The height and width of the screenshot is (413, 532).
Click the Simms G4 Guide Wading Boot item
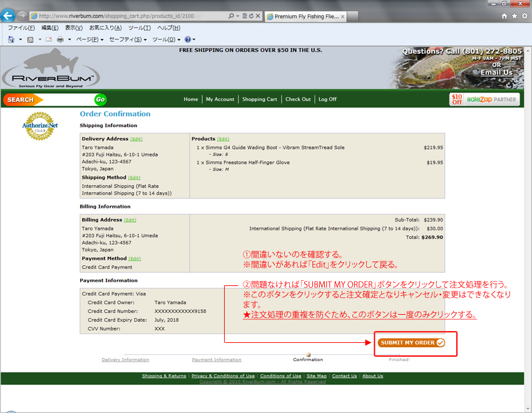point(270,148)
